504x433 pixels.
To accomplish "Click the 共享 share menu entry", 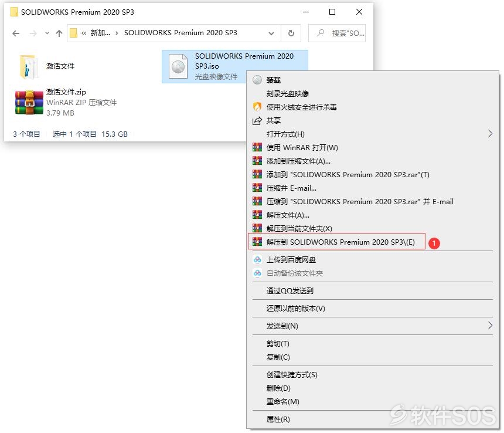I will (373, 121).
